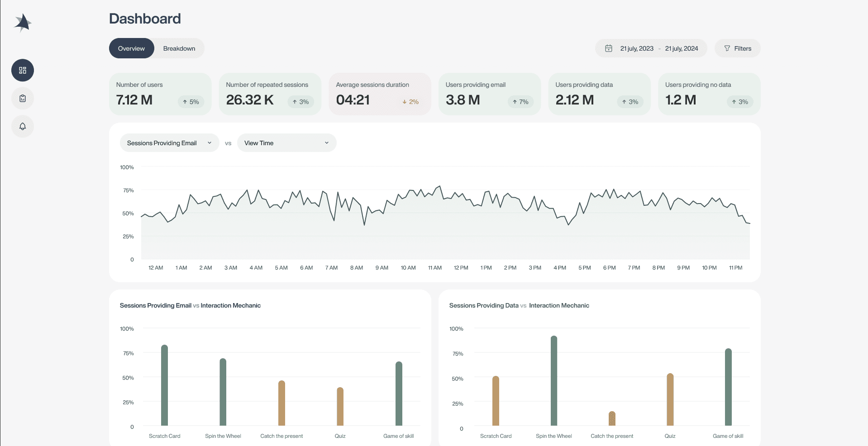This screenshot has height=446, width=868.
Task: Click the Dashboard page title
Action: point(145,19)
